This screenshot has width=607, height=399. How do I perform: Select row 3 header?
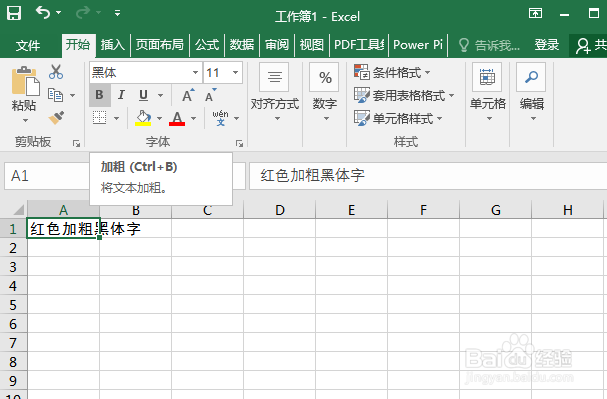click(13, 267)
